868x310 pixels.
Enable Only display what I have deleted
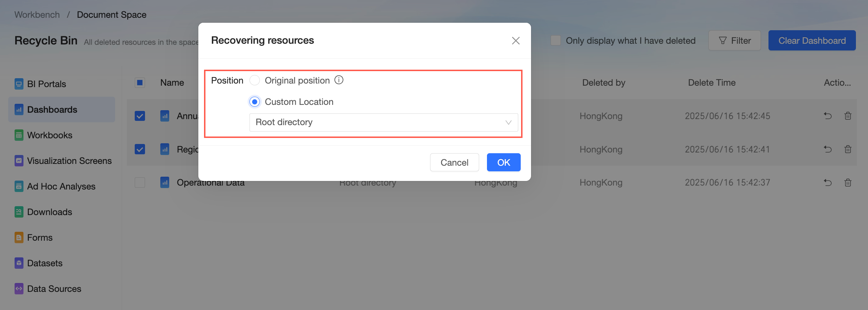coord(556,41)
